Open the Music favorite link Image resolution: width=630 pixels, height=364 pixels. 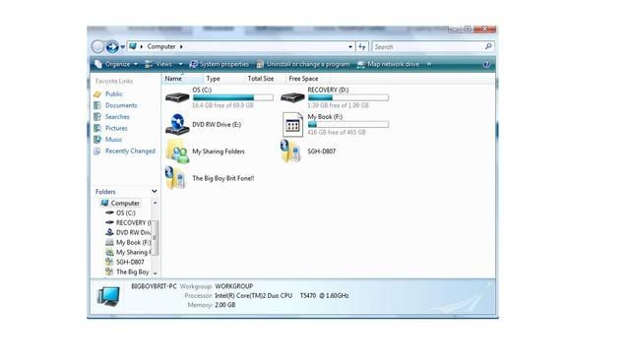point(113,140)
